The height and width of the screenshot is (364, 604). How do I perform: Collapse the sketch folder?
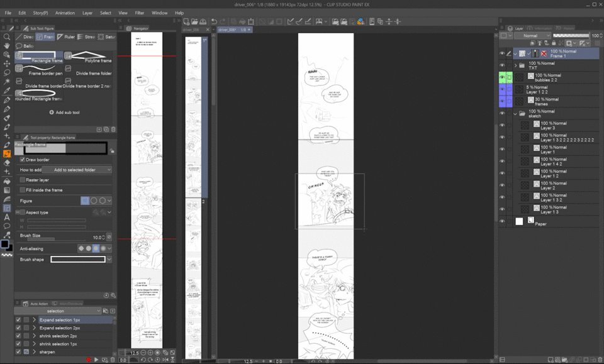coord(515,114)
